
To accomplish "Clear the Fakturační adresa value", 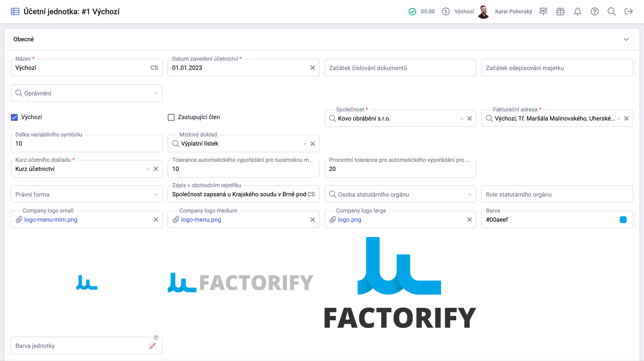I will [x=626, y=119].
